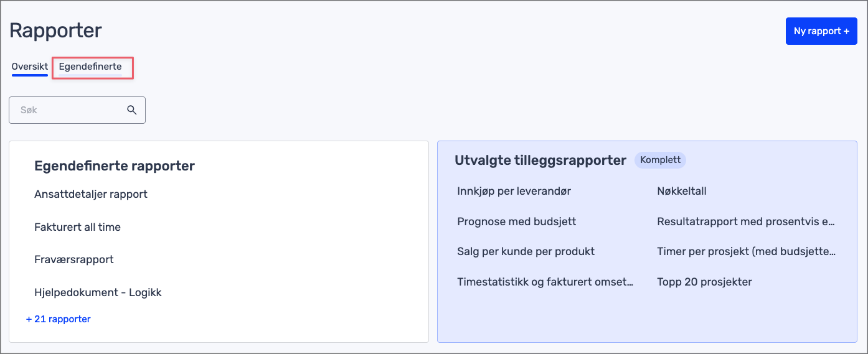The image size is (868, 354).
Task: Select the Fraværsrapport report
Action: coord(74,259)
